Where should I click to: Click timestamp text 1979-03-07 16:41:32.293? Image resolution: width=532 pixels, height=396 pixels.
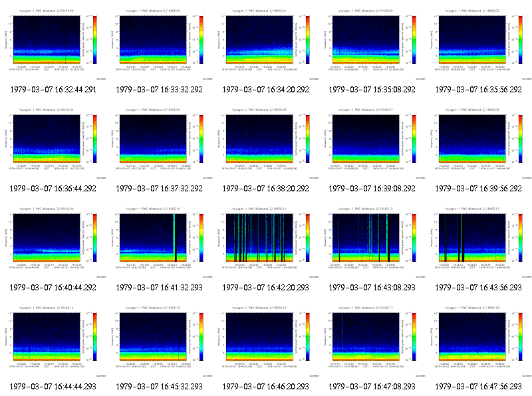click(159, 288)
